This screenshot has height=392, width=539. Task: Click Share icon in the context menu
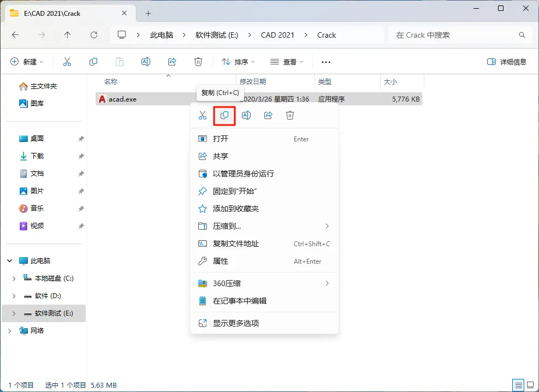[x=268, y=115]
